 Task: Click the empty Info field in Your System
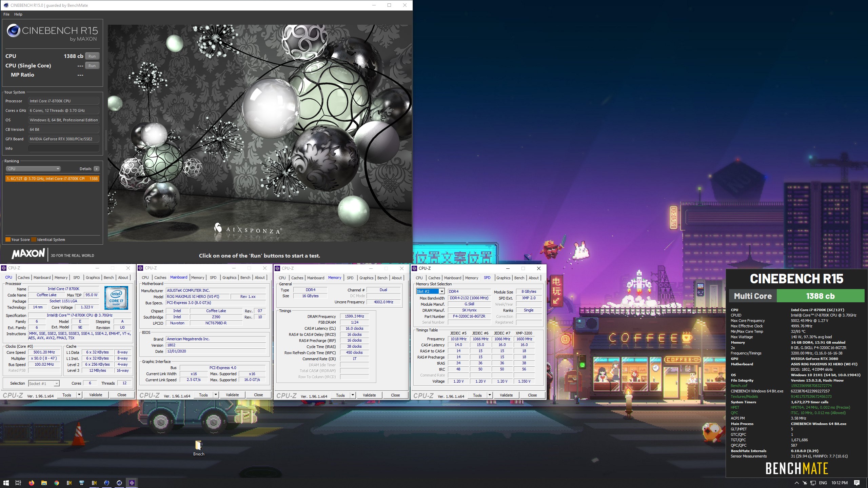64,148
